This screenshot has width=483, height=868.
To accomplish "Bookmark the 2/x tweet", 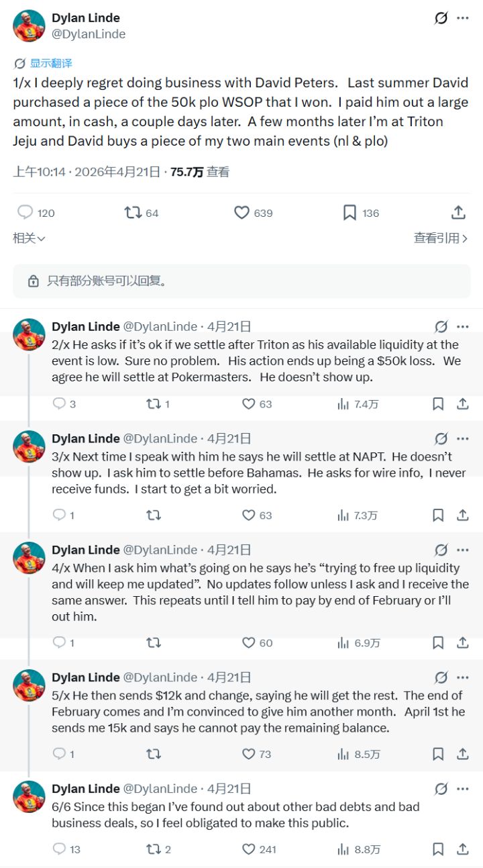I will (439, 403).
